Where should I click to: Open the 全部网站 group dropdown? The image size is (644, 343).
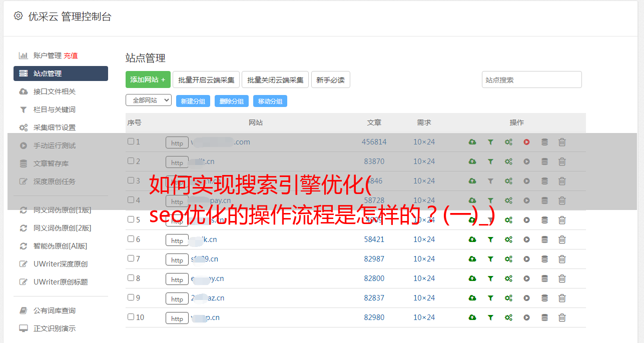[149, 100]
